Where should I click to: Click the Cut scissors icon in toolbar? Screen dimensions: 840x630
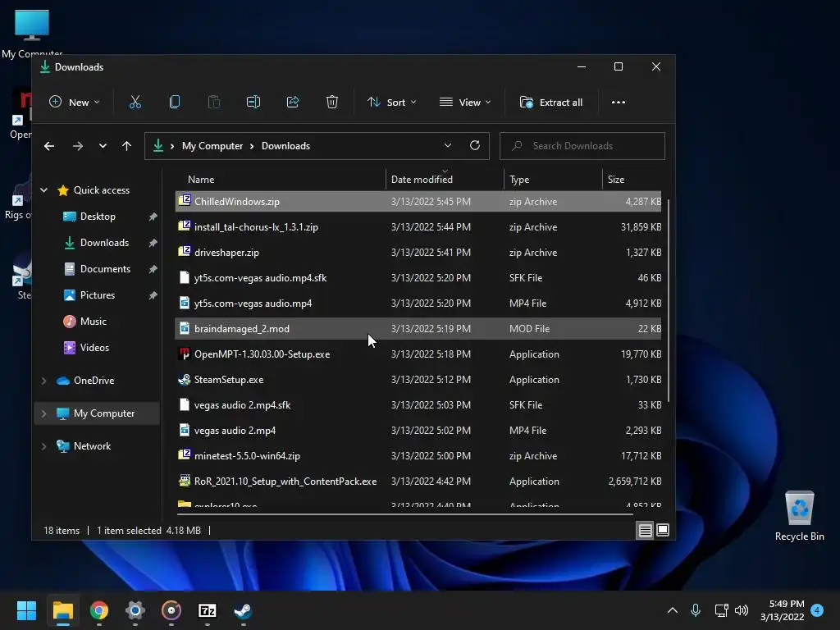pos(135,102)
